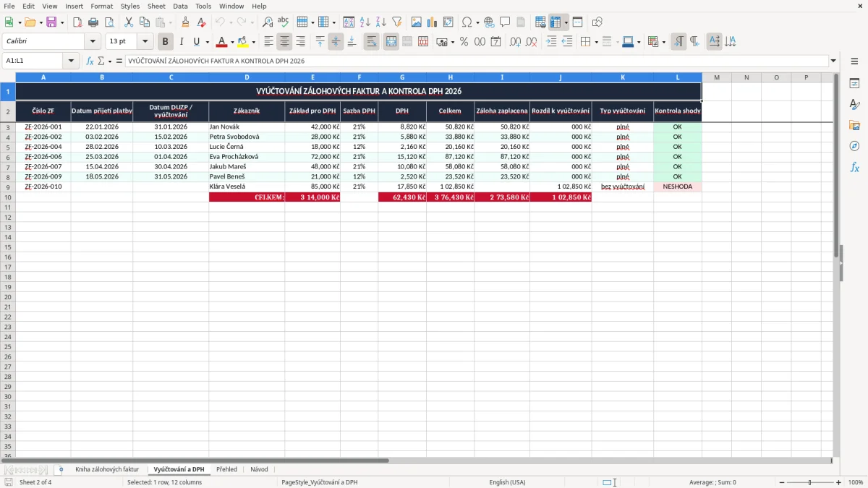Screen dimensions: 868x488
Task: Format cells as percent
Action: [464, 42]
